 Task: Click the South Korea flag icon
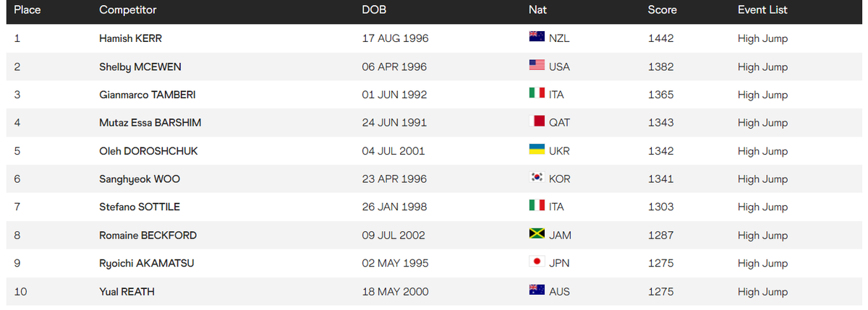(x=537, y=178)
